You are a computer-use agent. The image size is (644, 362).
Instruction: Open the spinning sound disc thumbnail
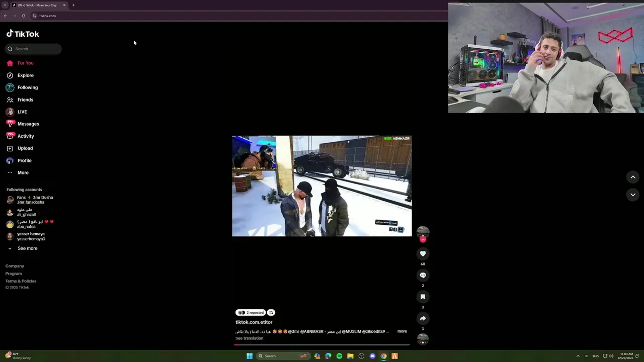coord(423,339)
